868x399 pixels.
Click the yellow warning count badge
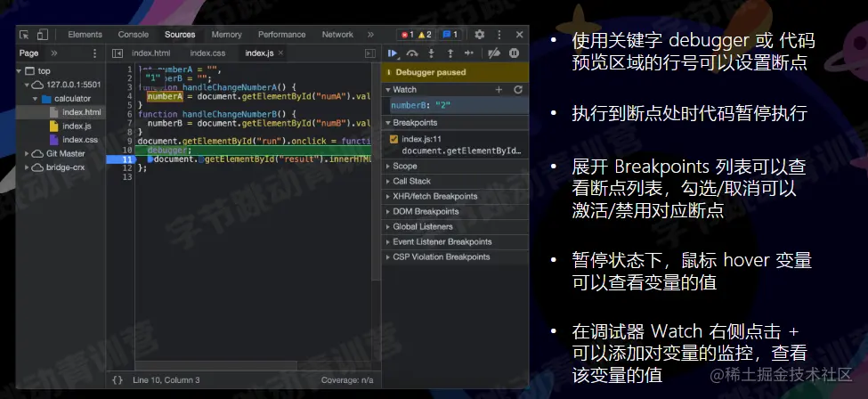(425, 35)
